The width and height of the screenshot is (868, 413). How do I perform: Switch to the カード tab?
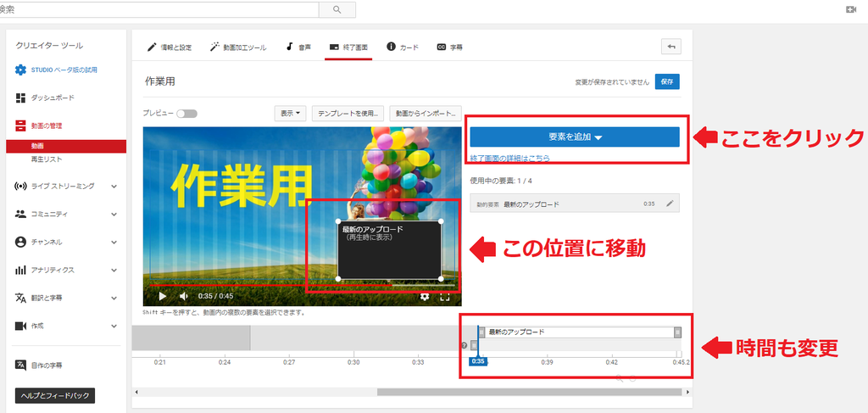pos(403,47)
